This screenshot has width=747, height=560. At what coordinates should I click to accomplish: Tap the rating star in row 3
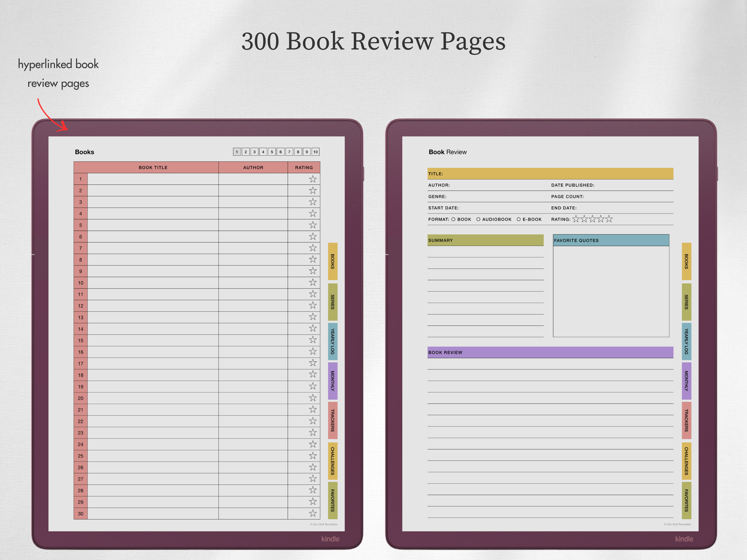click(313, 202)
